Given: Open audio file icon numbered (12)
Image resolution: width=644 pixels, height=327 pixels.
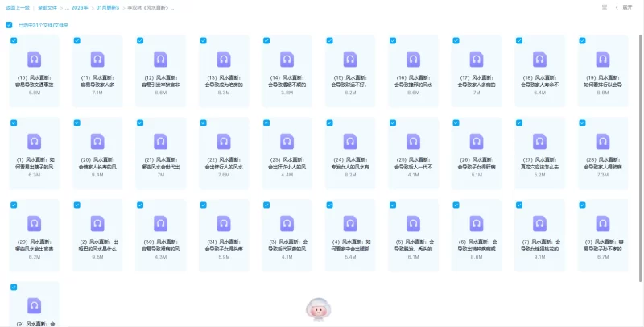Looking at the screenshot, I should coord(160,59).
